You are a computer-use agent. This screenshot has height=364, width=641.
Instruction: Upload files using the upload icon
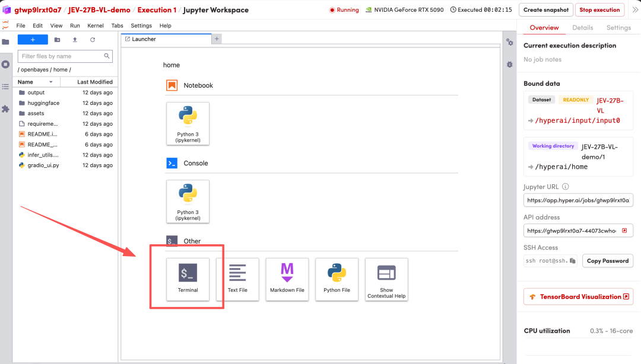tap(75, 40)
